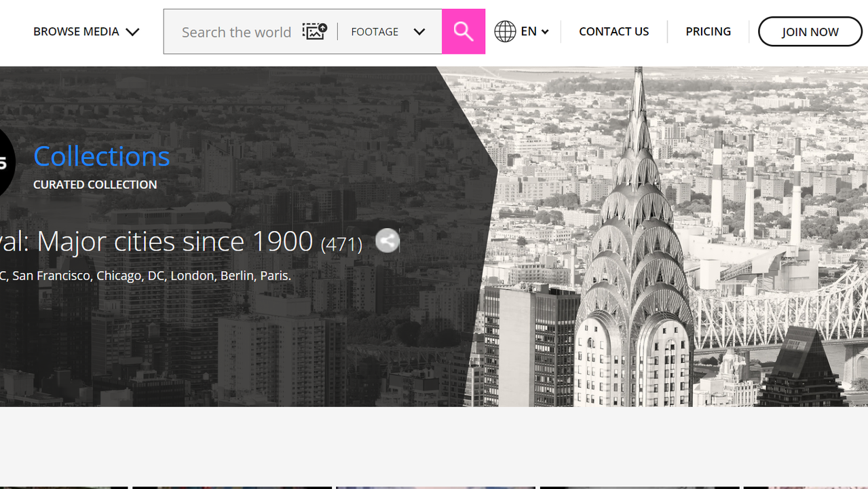
Task: Click the (471) item count
Action: [x=341, y=244]
